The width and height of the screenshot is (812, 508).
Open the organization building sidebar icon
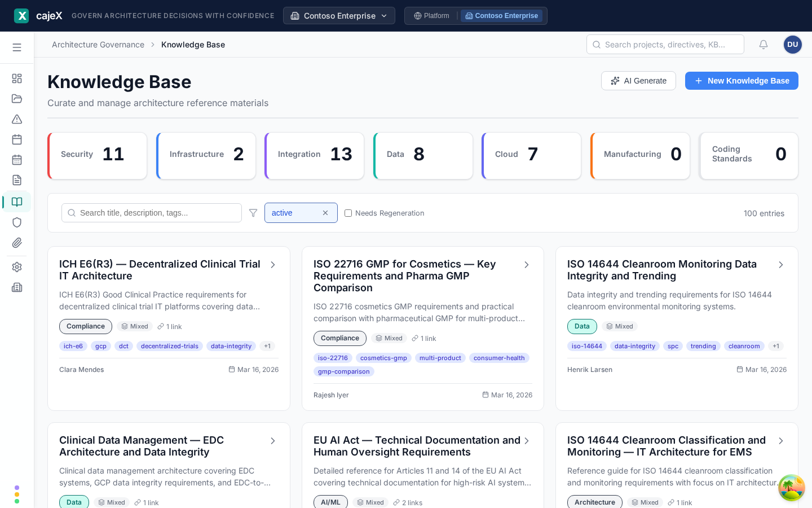pos(17,287)
